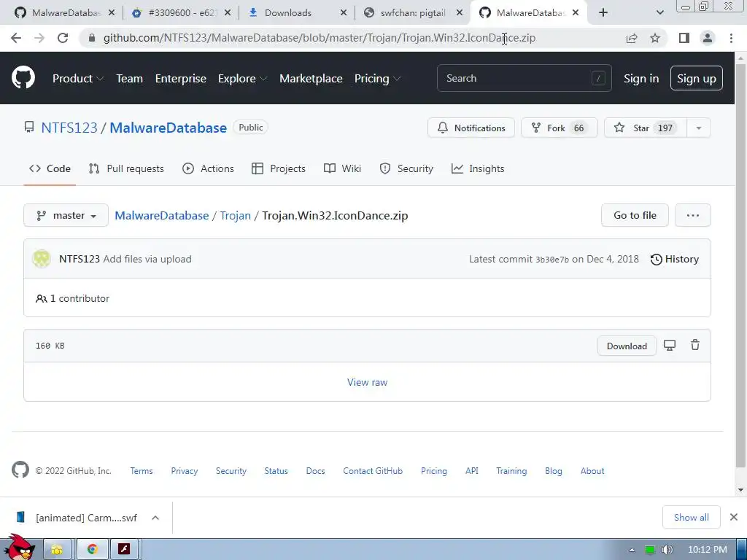
Task: Switch to the Downloads browser tab
Action: 295,13
